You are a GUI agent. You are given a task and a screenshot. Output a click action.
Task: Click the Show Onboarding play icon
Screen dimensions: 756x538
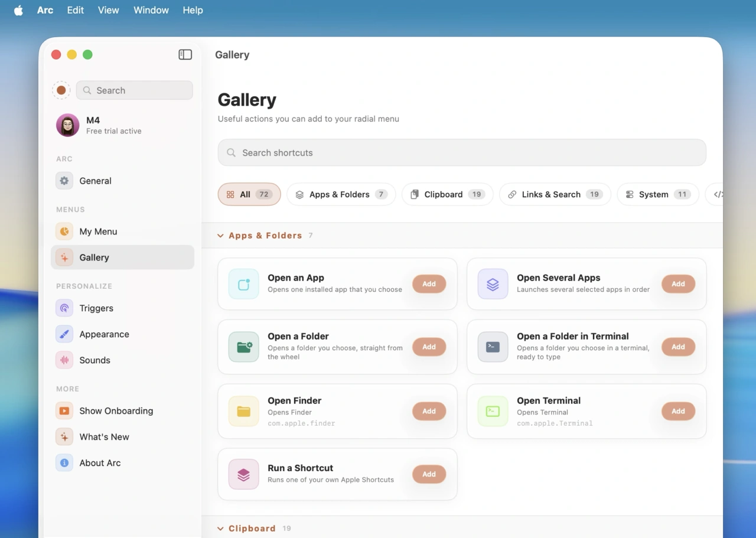point(64,411)
